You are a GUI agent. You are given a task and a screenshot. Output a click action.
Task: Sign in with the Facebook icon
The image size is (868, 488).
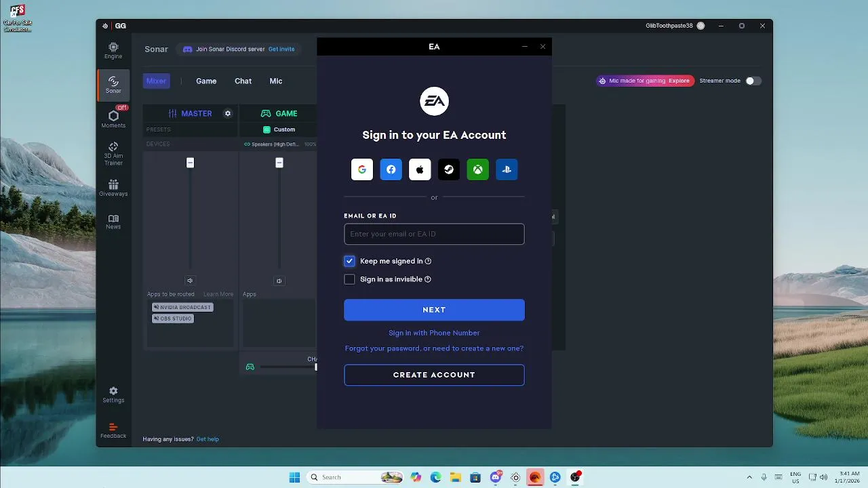(391, 169)
